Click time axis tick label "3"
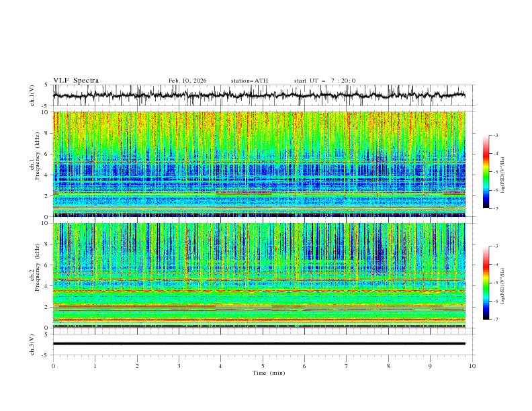Image resolution: width=532 pixels, height=411 pixels. (x=179, y=366)
